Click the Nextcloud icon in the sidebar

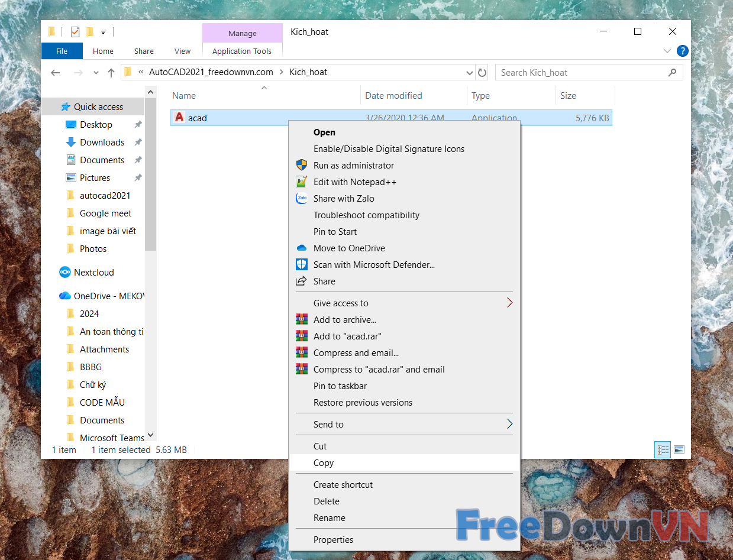click(65, 273)
